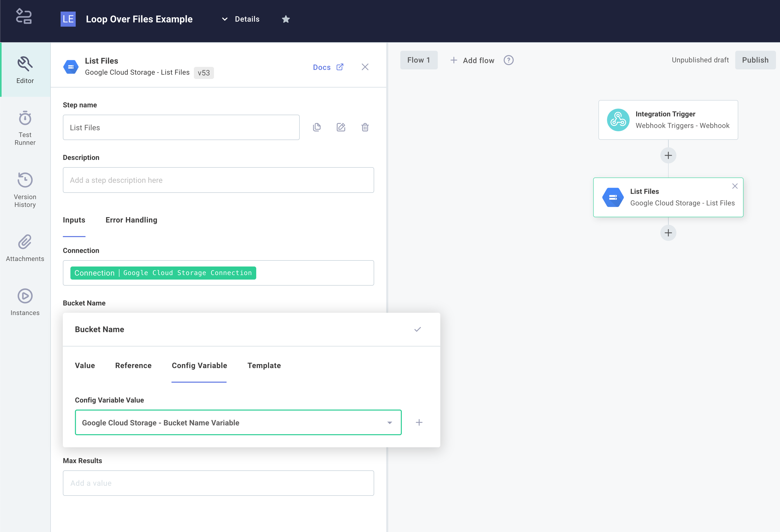This screenshot has width=780, height=532.
Task: Select the Config Variable tab
Action: pos(199,365)
